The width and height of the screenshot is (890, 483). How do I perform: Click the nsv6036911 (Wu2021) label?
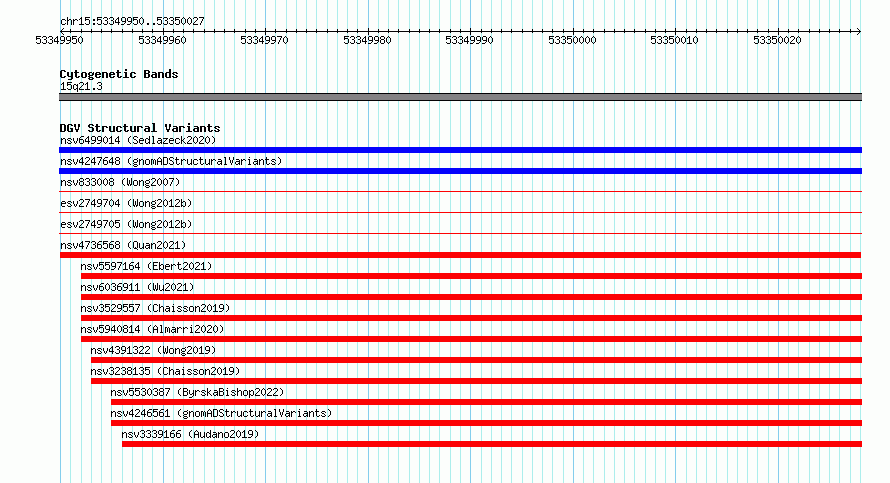137,287
